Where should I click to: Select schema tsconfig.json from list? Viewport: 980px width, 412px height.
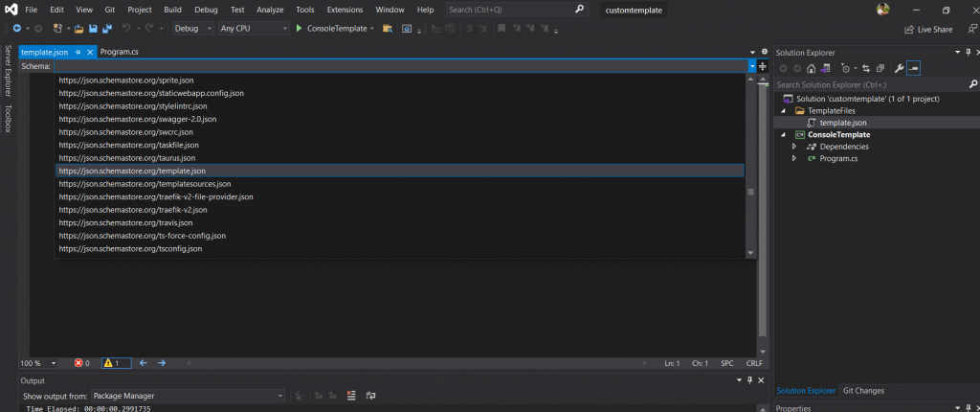click(400, 248)
